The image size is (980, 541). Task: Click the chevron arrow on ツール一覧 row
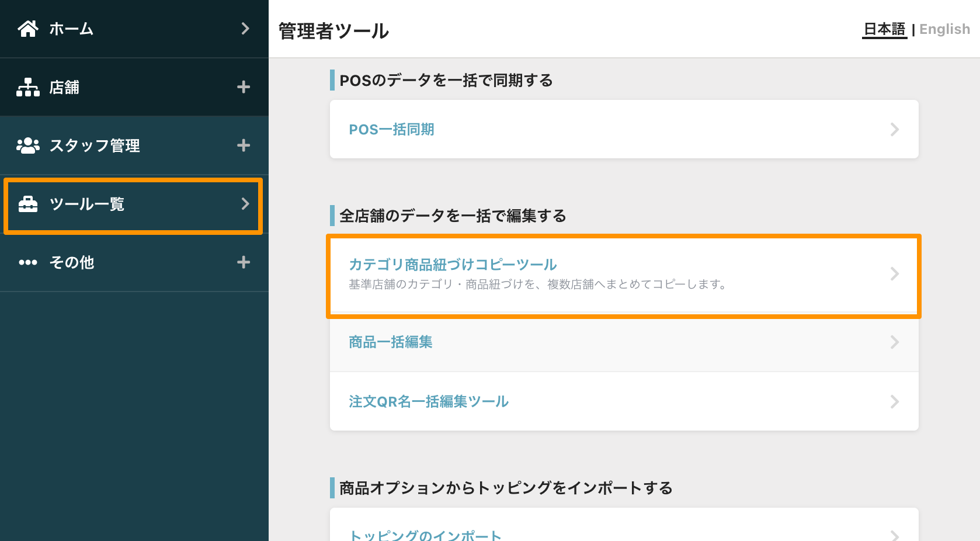[245, 204]
